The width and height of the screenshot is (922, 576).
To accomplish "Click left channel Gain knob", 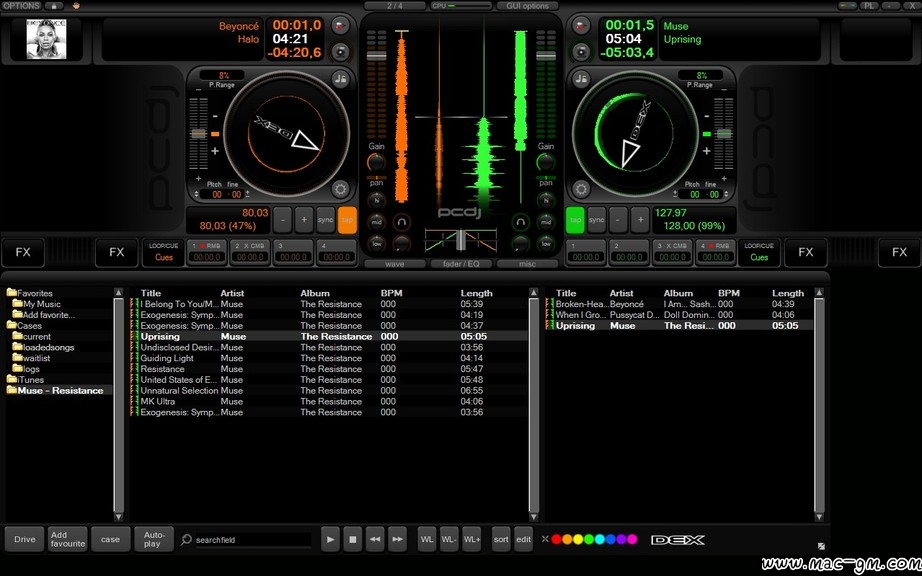I will (376, 162).
